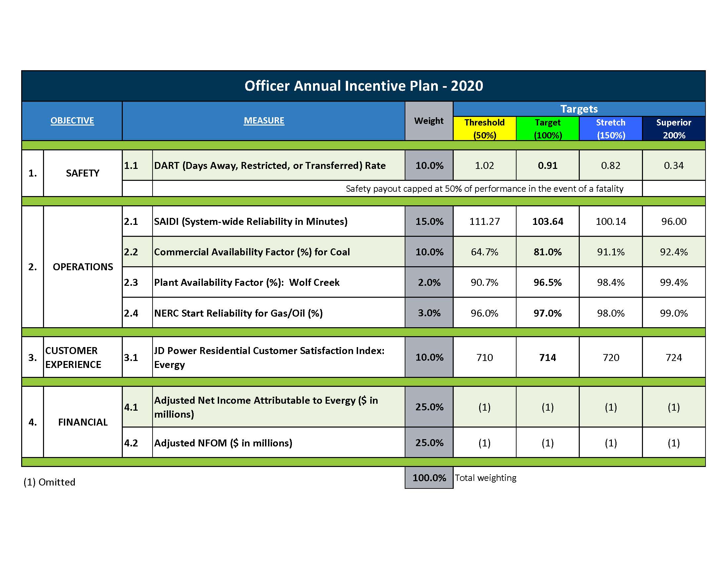Viewport: 728px width, 563px height.
Task: Select the SAFETY objective cell
Action: (x=83, y=173)
